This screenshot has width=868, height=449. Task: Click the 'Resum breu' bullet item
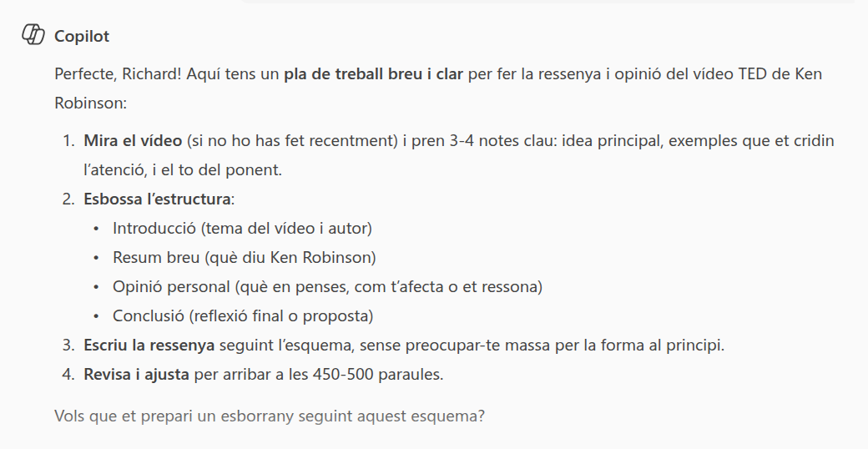click(244, 257)
